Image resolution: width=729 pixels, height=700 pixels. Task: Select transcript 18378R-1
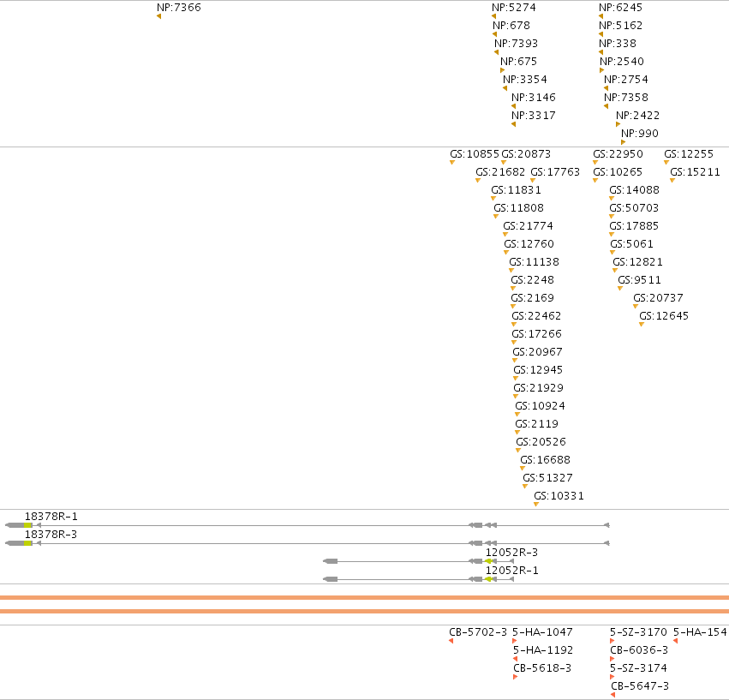click(51, 517)
